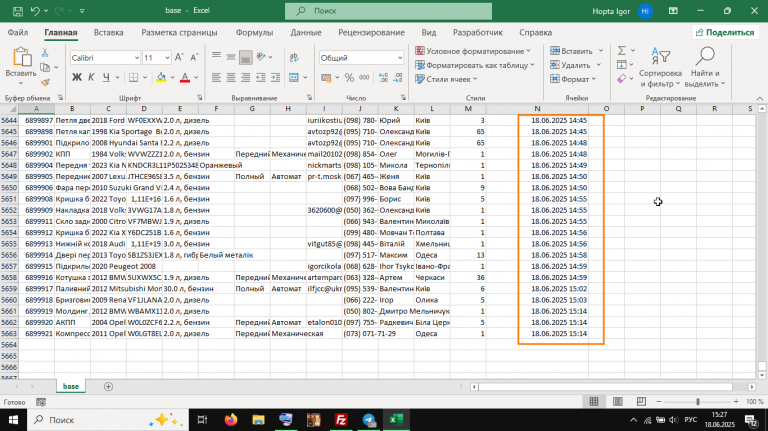Viewport: 768px width, 431px height.
Task: Switch to Page Layout view icon
Action: [x=618, y=402]
